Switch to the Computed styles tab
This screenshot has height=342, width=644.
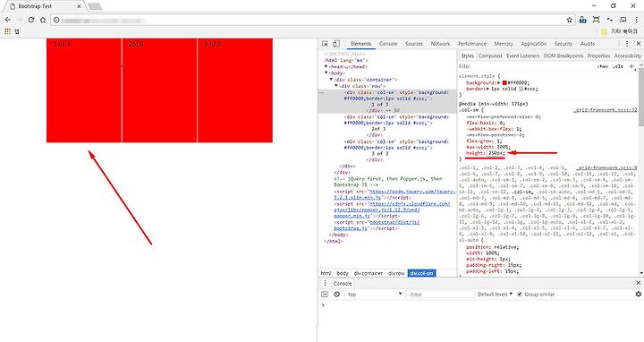[x=490, y=56]
